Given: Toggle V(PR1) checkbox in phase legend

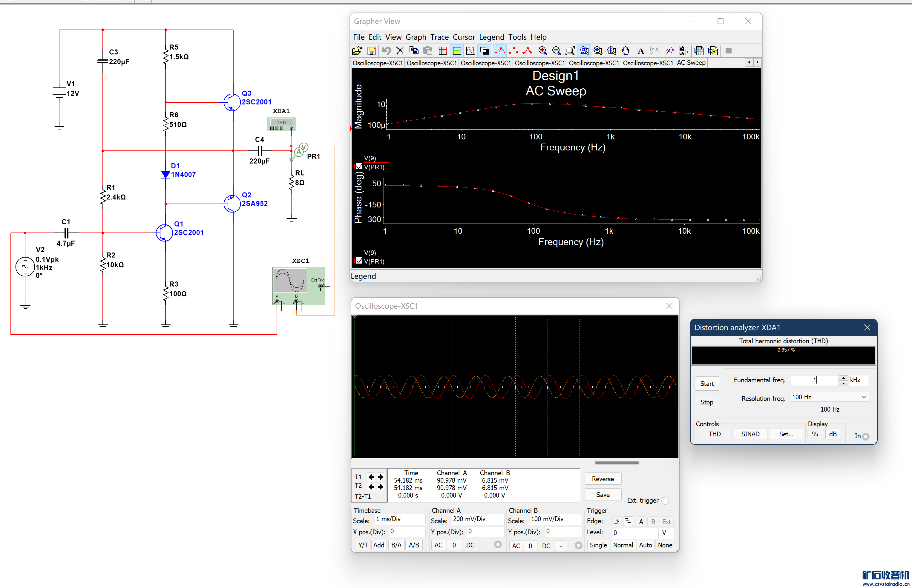Looking at the screenshot, I should pyautogui.click(x=359, y=261).
